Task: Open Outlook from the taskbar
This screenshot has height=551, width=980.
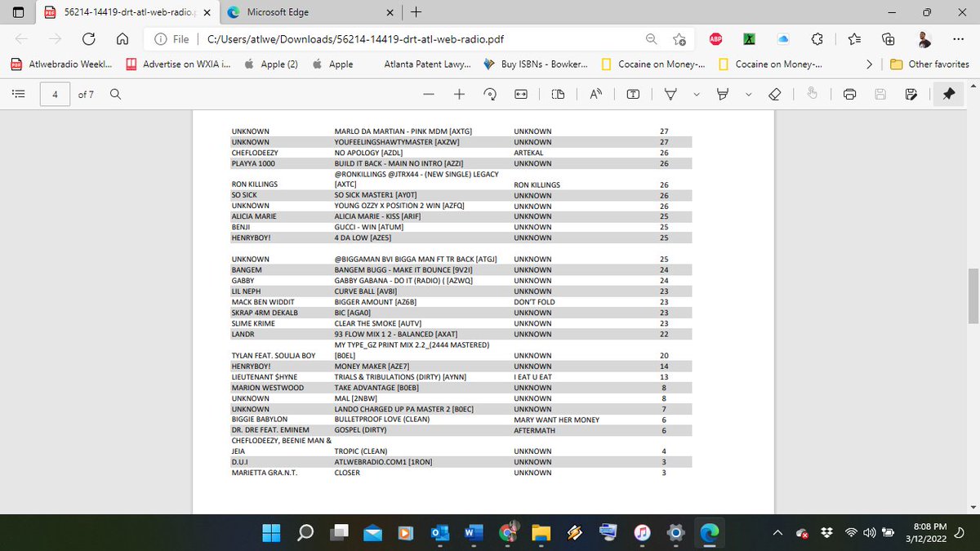Action: [x=439, y=532]
